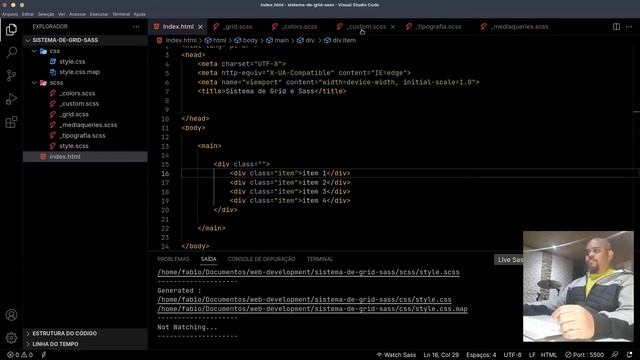This screenshot has height=360, width=640.
Task: Click the Ln 16, Col 29 cursor position
Action: click(x=441, y=355)
